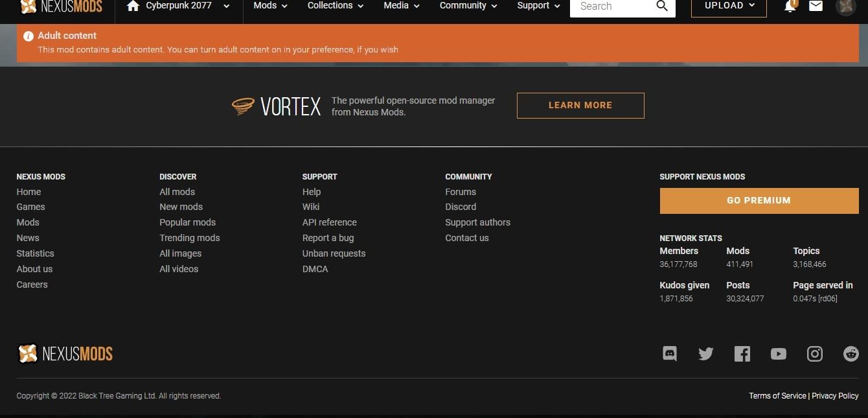Open the Support menu
The width and height of the screenshot is (868, 418).
539,6
